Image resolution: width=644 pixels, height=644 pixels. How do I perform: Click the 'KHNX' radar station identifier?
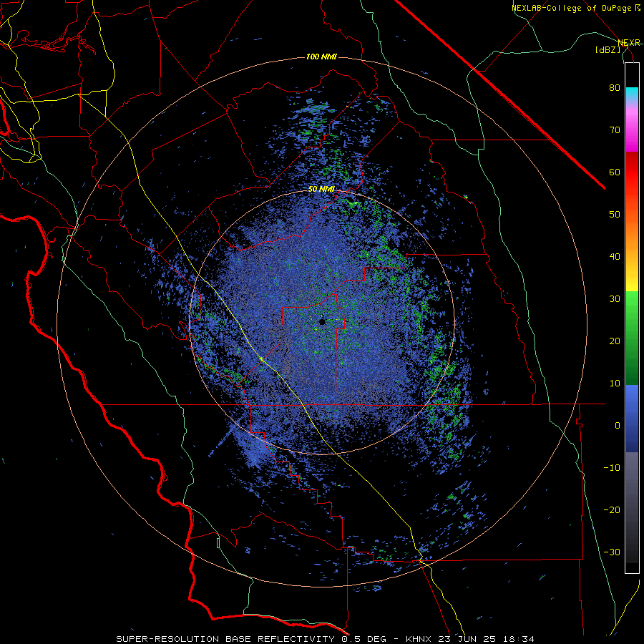pos(419,639)
